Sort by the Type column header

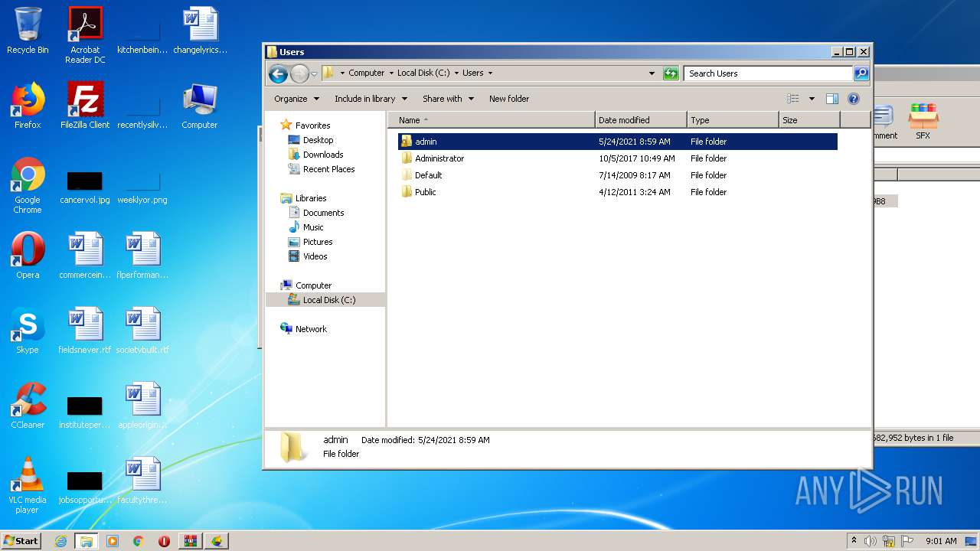point(733,120)
